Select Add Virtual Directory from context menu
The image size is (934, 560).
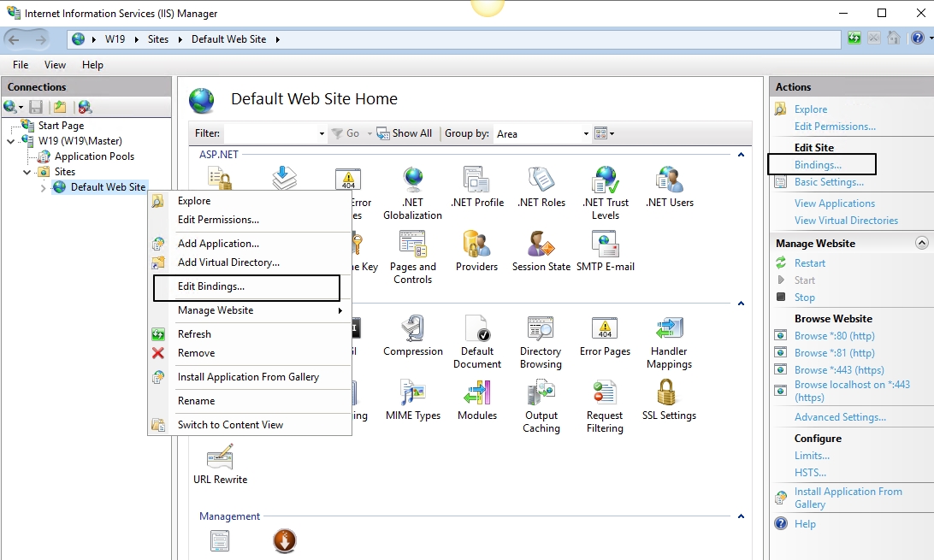(x=228, y=262)
